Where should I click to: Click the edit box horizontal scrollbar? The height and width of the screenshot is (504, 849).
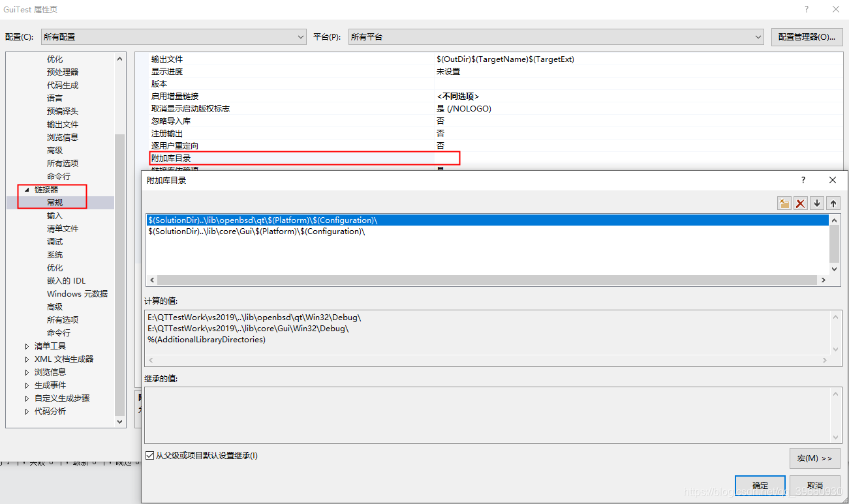pyautogui.click(x=487, y=280)
